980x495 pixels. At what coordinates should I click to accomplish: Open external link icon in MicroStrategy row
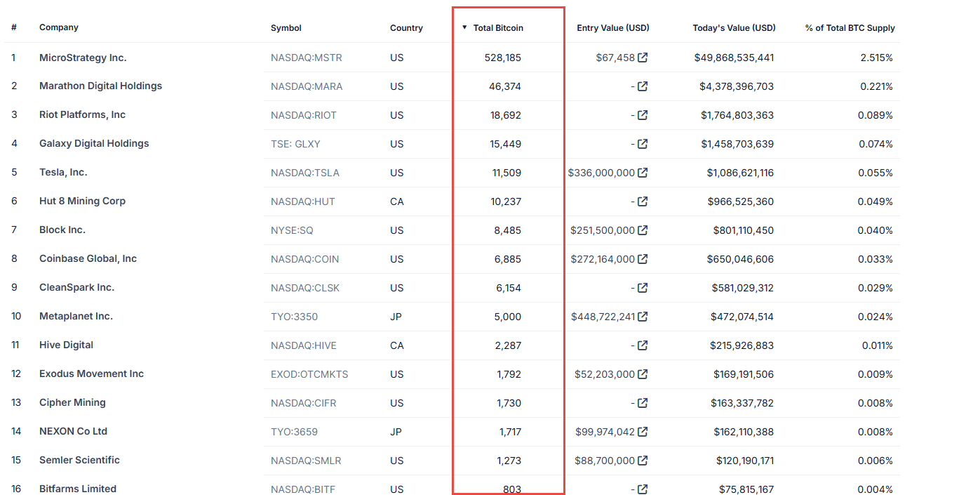tap(643, 58)
